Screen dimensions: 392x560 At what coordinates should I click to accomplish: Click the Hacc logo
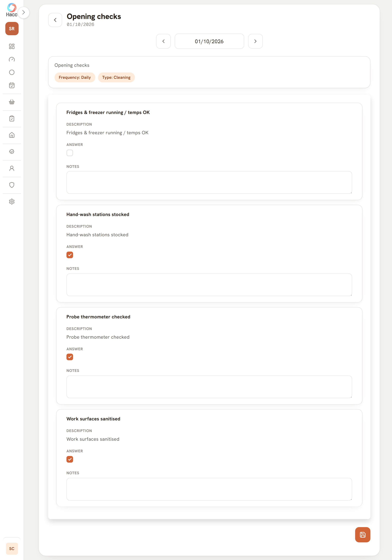[12, 10]
